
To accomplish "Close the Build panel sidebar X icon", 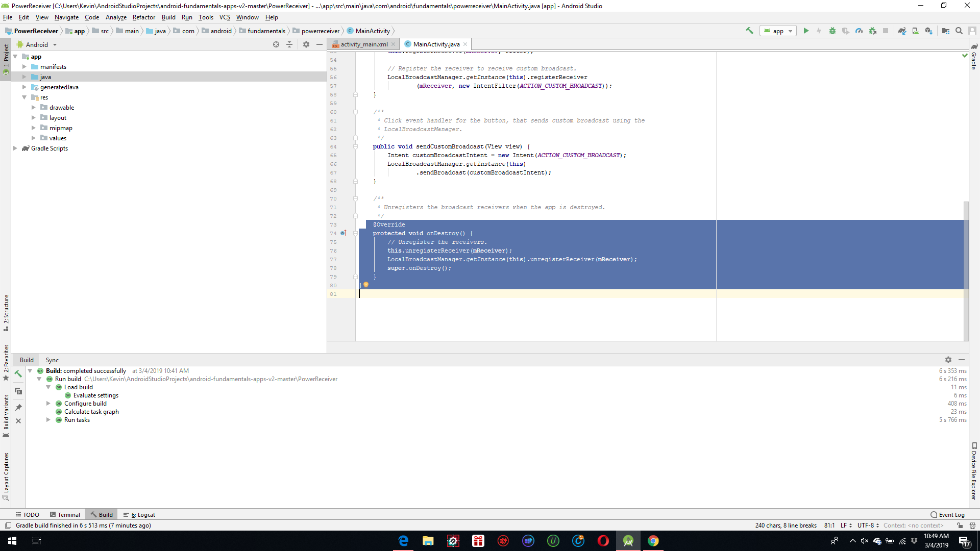I will coord(18,421).
